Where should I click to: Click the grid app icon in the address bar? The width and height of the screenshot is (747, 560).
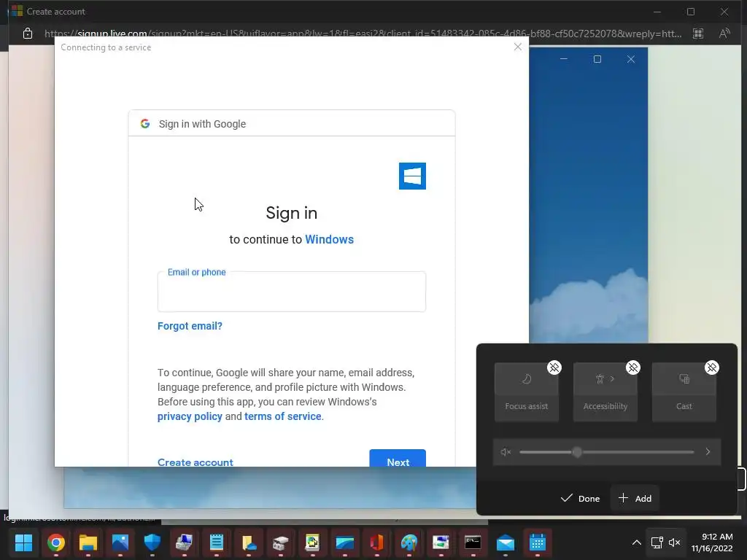pos(698,34)
